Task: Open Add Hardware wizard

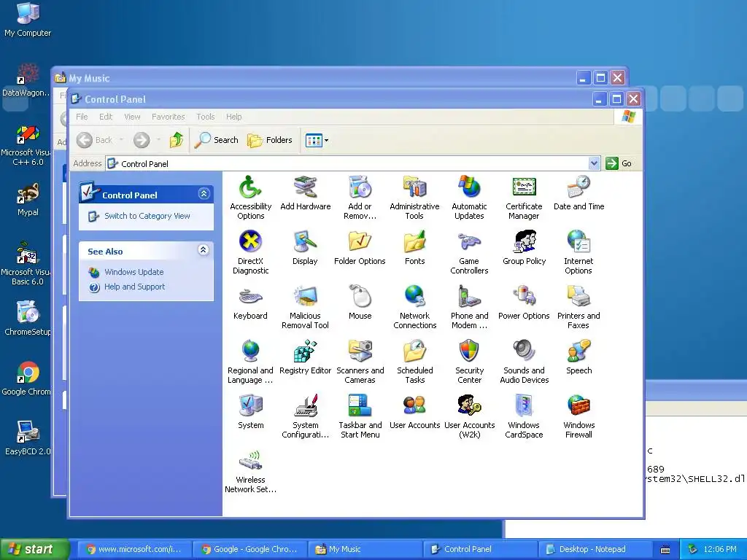Action: tap(306, 192)
